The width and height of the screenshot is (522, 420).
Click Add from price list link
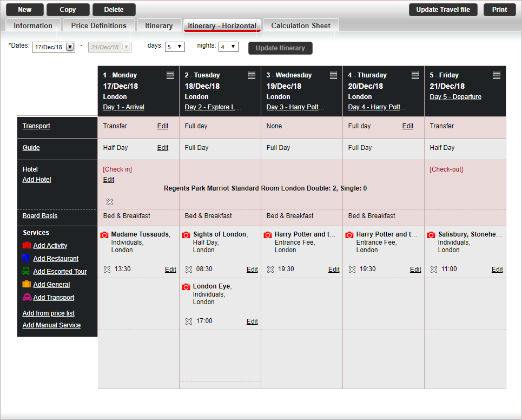[x=49, y=313]
